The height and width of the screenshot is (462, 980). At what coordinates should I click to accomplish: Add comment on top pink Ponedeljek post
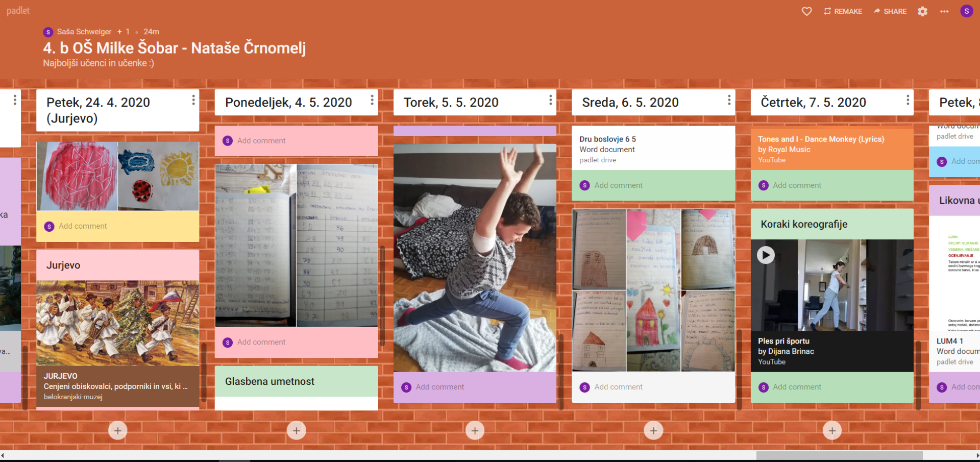pyautogui.click(x=261, y=141)
